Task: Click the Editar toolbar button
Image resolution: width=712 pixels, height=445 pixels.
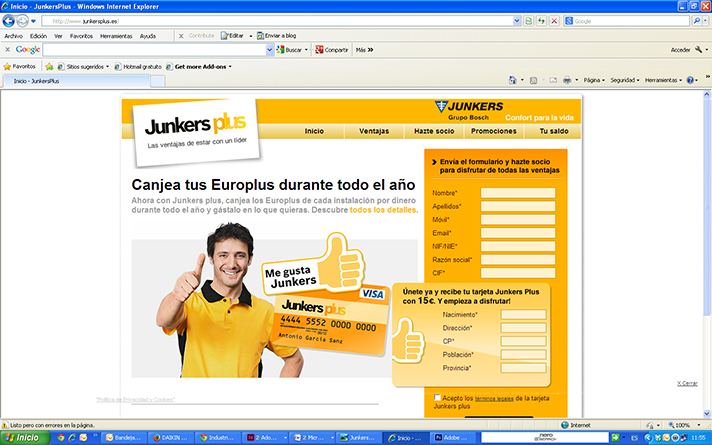Action: pyautogui.click(x=232, y=36)
